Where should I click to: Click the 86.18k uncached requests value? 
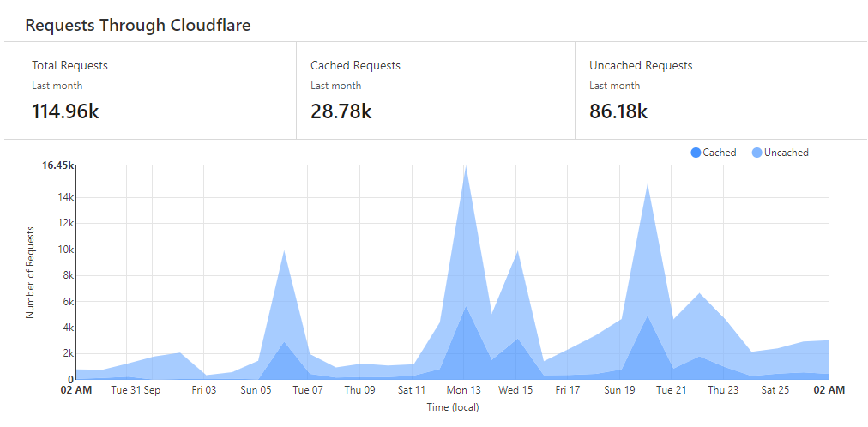(618, 111)
